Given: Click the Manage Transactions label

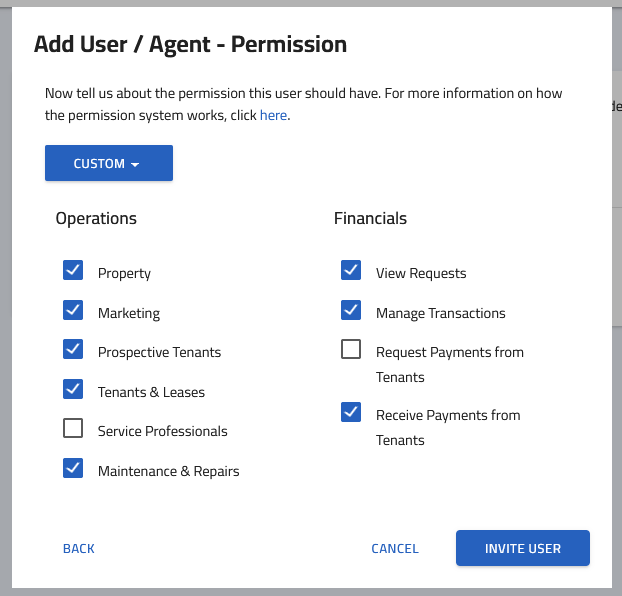Looking at the screenshot, I should coord(441,313).
